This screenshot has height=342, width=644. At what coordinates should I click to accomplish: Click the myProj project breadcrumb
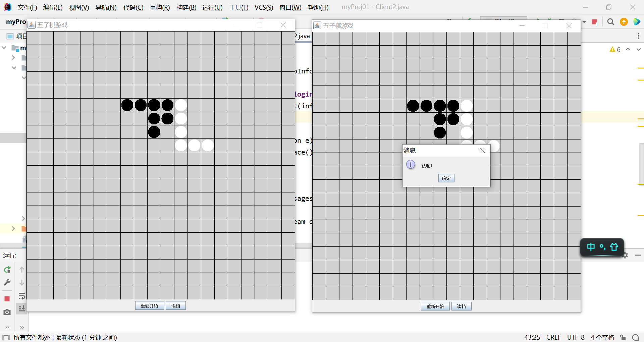coord(16,22)
